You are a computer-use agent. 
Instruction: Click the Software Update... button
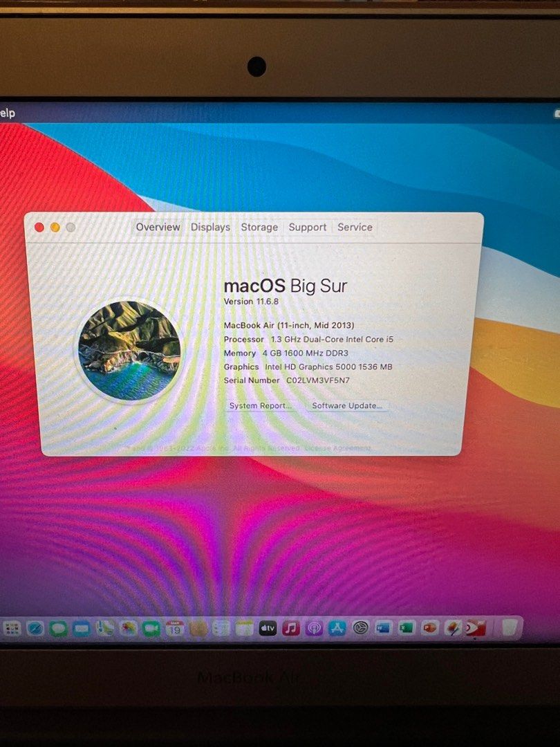pos(347,406)
